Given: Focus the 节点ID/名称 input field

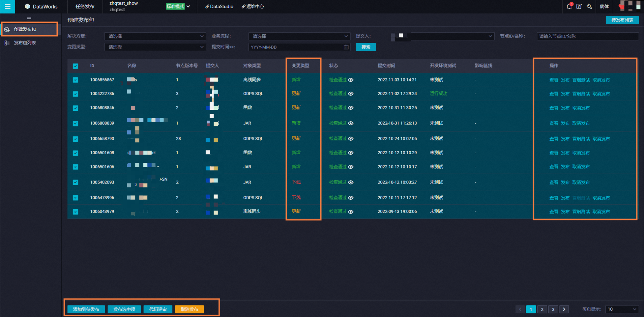Looking at the screenshot, I should coord(588,36).
